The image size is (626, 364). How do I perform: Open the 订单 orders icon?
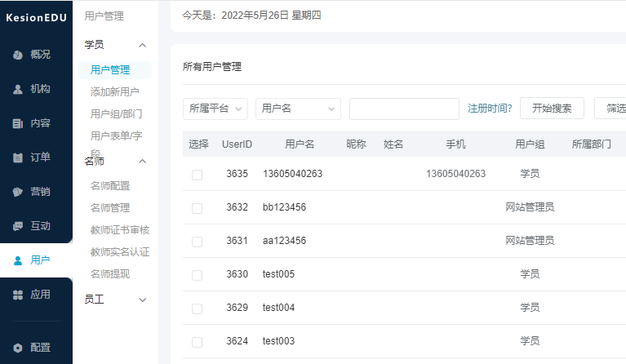pos(18,158)
